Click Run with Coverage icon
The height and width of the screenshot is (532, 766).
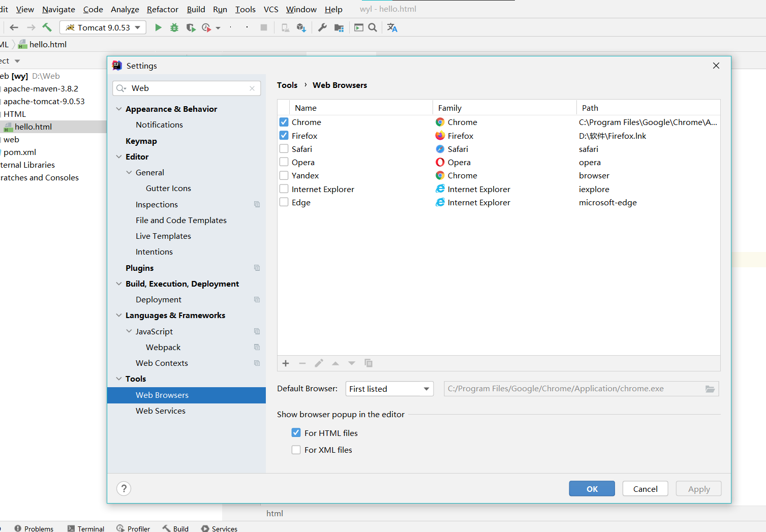[x=191, y=27]
